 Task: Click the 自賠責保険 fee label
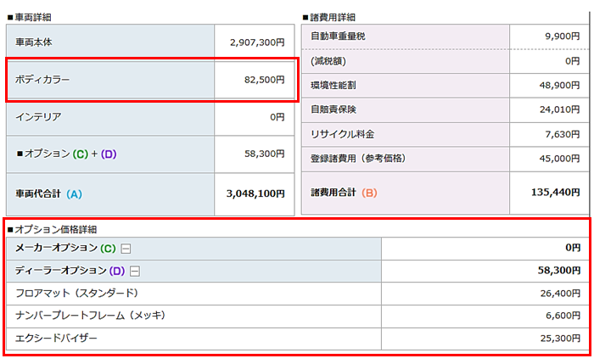point(333,110)
